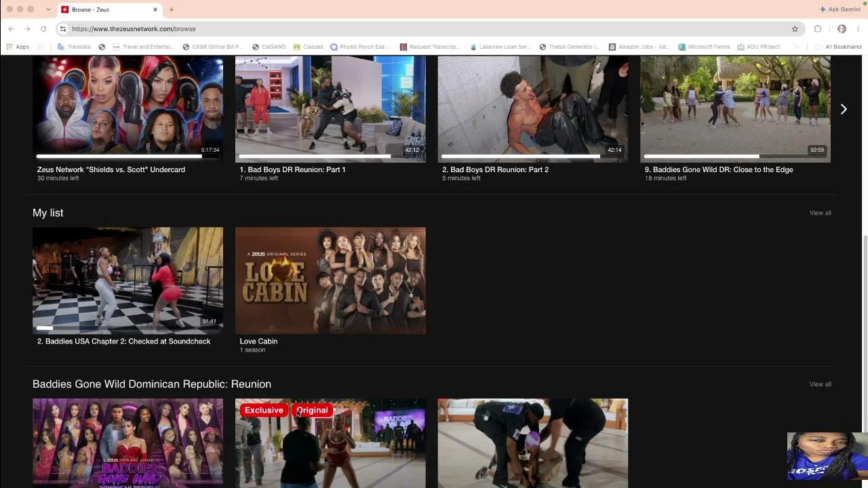Open the CalSAWS bookmark
Screen dimensions: 868x488
[269, 47]
